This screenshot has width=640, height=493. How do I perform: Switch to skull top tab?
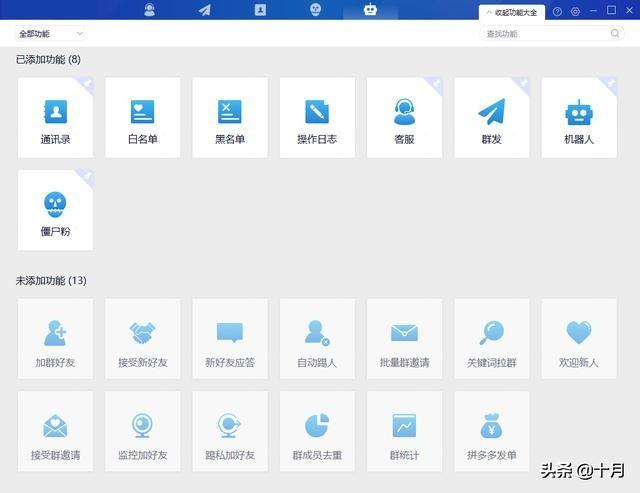315,9
